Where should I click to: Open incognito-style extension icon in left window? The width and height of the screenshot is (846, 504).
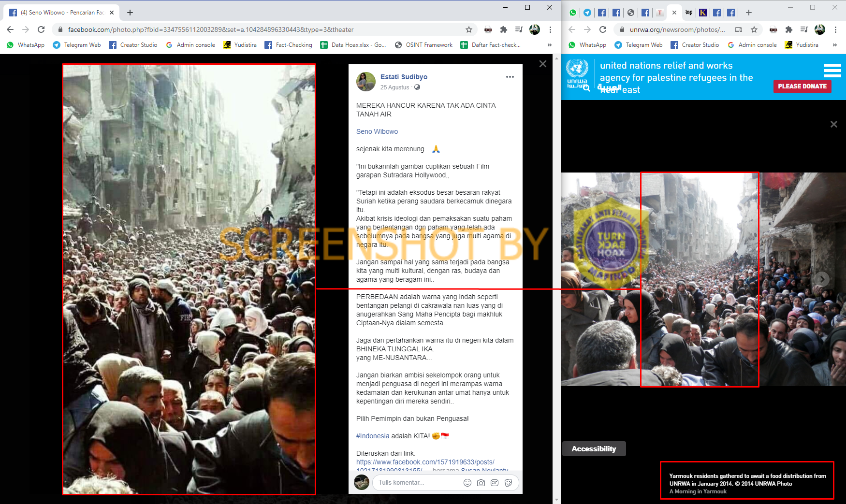point(488,29)
